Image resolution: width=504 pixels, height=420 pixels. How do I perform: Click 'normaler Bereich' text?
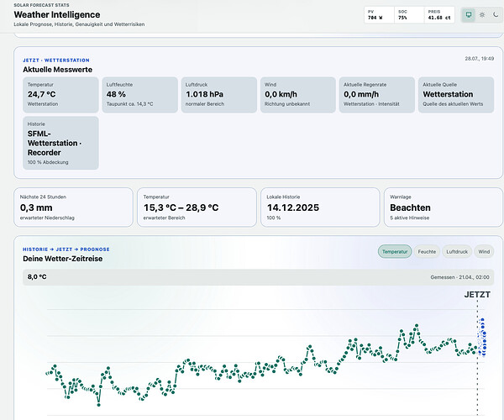tap(205, 104)
